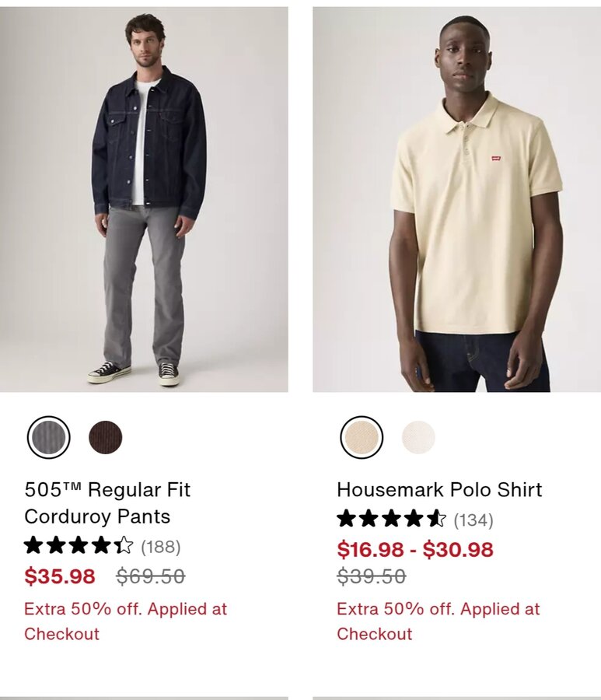Select the beige polo shirt swatch

[362, 437]
